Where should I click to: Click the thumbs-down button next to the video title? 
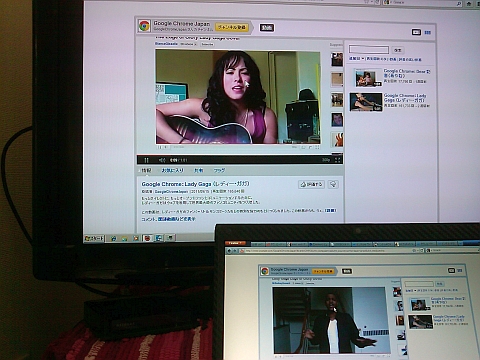333,184
